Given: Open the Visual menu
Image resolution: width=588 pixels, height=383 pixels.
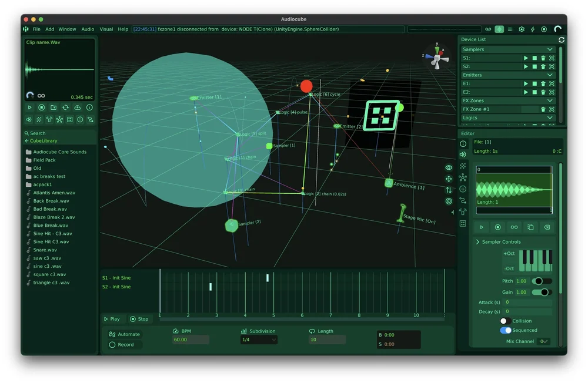Looking at the screenshot, I should tap(106, 29).
